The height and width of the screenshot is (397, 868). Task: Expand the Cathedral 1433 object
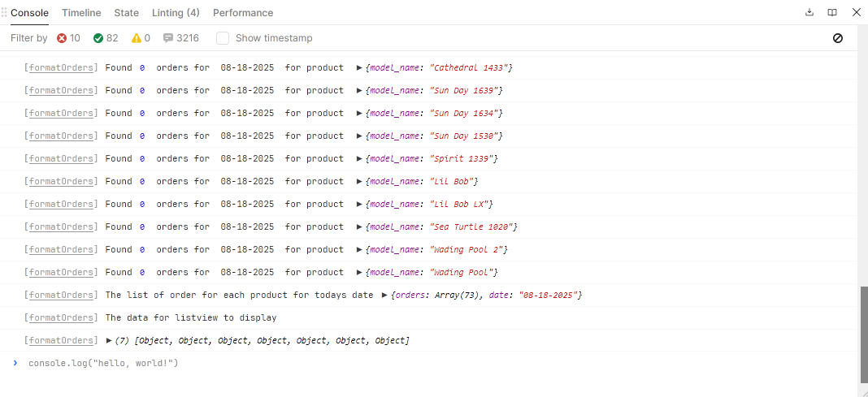pos(359,67)
